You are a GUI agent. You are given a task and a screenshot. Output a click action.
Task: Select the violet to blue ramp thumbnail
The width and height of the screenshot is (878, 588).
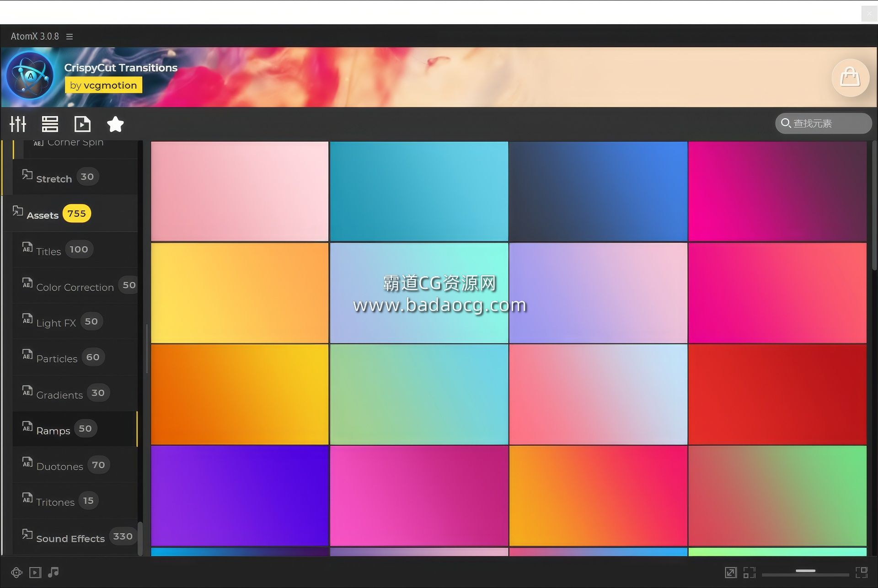tap(240, 496)
